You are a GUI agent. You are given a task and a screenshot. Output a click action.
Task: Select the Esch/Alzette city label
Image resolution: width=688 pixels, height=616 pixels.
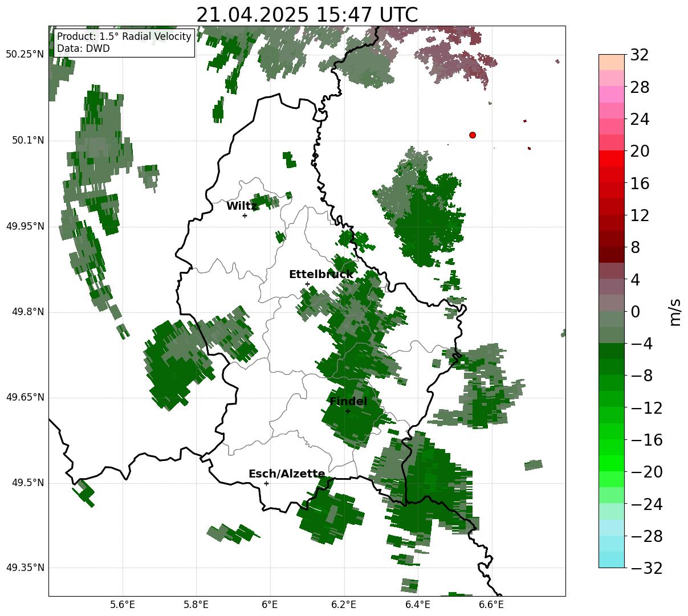pyautogui.click(x=287, y=474)
